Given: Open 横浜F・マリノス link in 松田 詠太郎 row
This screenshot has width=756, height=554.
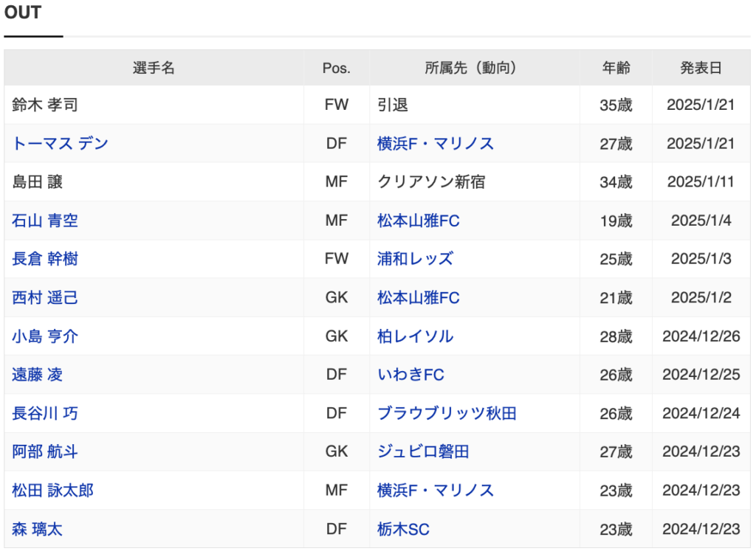Looking at the screenshot, I should [436, 491].
